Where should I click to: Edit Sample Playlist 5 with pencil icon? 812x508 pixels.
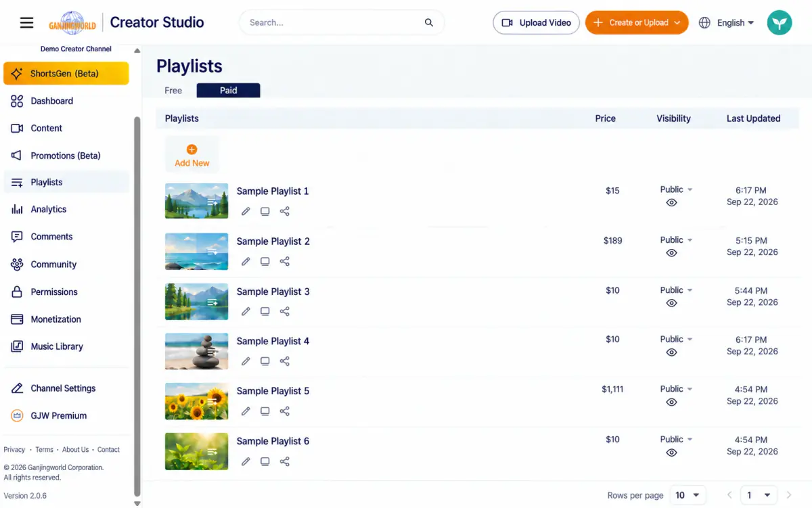[246, 411]
